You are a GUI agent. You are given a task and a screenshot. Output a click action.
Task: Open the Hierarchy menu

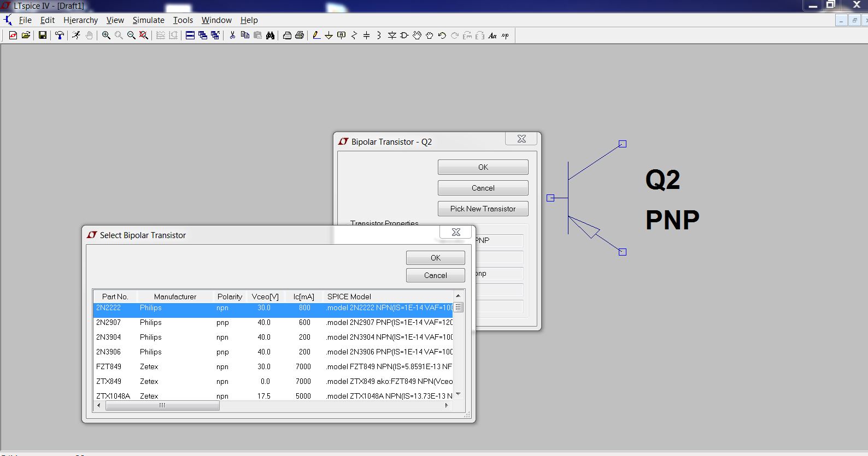pyautogui.click(x=80, y=20)
